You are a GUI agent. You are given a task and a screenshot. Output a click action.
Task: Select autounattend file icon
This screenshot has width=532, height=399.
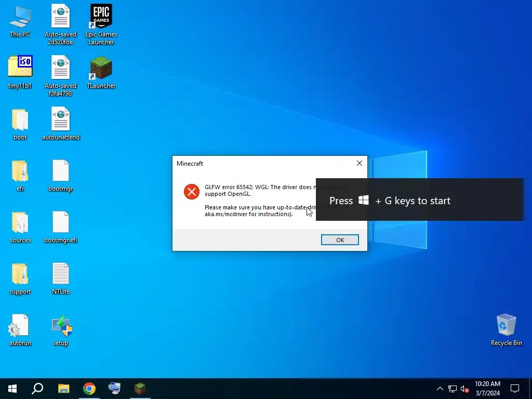click(61, 124)
